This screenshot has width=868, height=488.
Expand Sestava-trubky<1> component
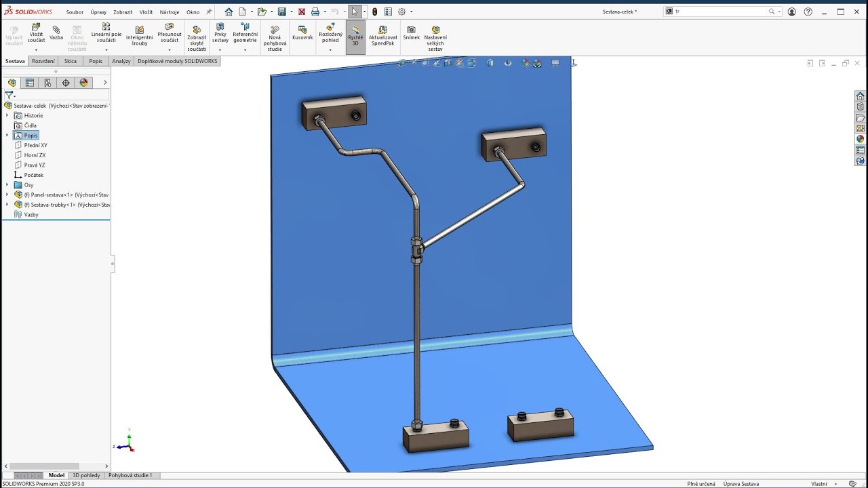coord(7,204)
